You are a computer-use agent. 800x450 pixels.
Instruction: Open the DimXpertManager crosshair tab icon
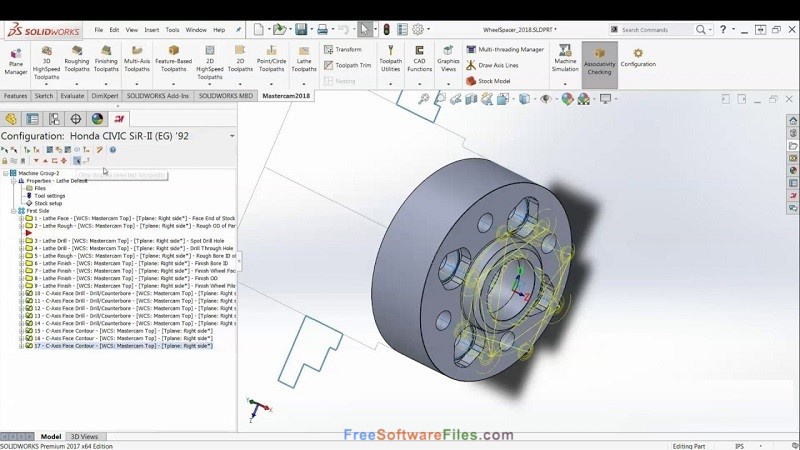[x=76, y=119]
